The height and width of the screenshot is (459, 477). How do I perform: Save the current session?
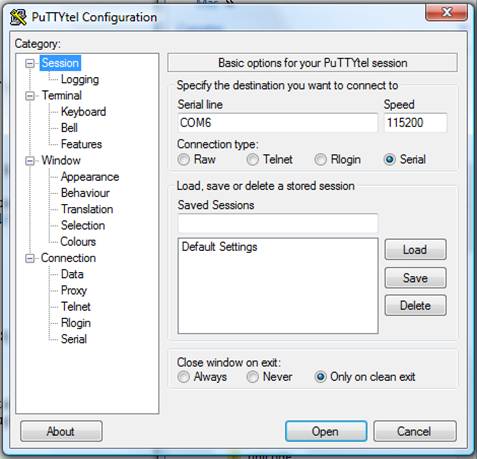415,278
